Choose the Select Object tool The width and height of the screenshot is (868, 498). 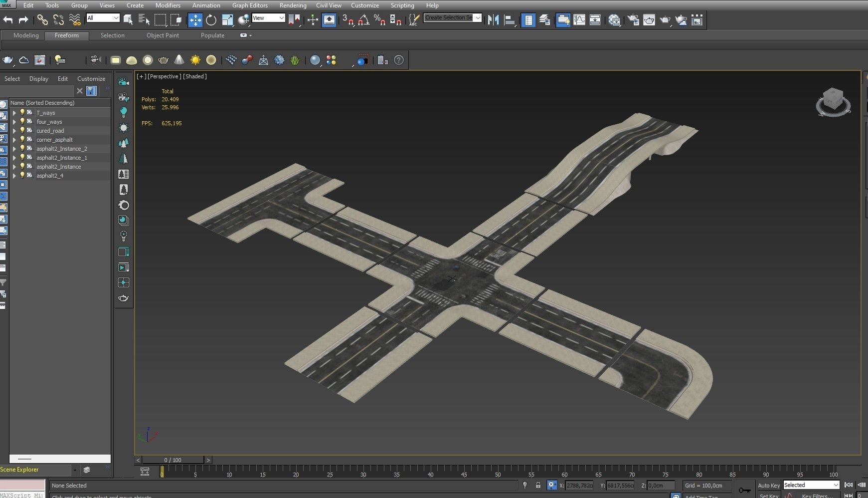pos(128,20)
